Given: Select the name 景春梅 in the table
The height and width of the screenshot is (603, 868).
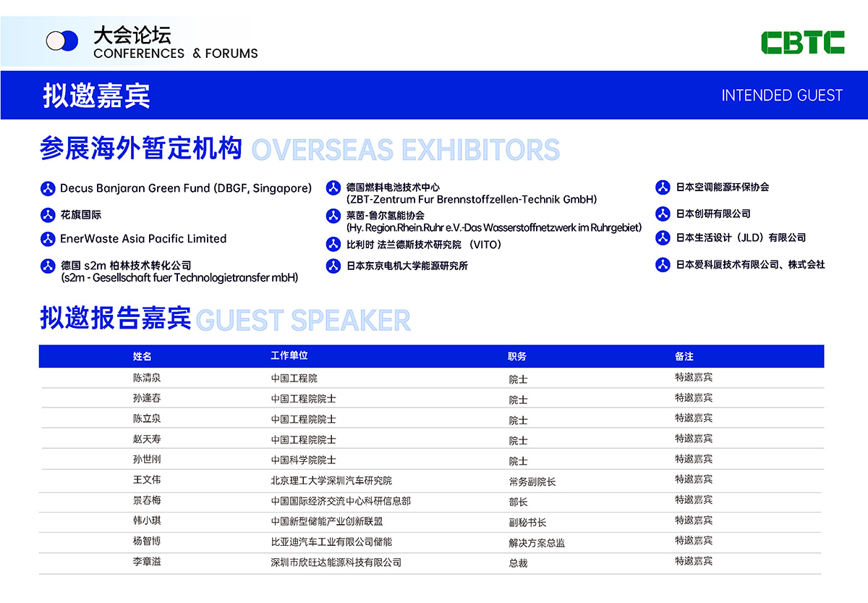Looking at the screenshot, I should (147, 501).
